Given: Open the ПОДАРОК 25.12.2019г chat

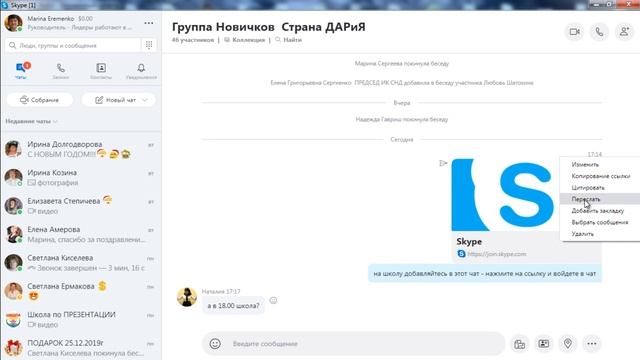Looking at the screenshot, I should point(81,348).
